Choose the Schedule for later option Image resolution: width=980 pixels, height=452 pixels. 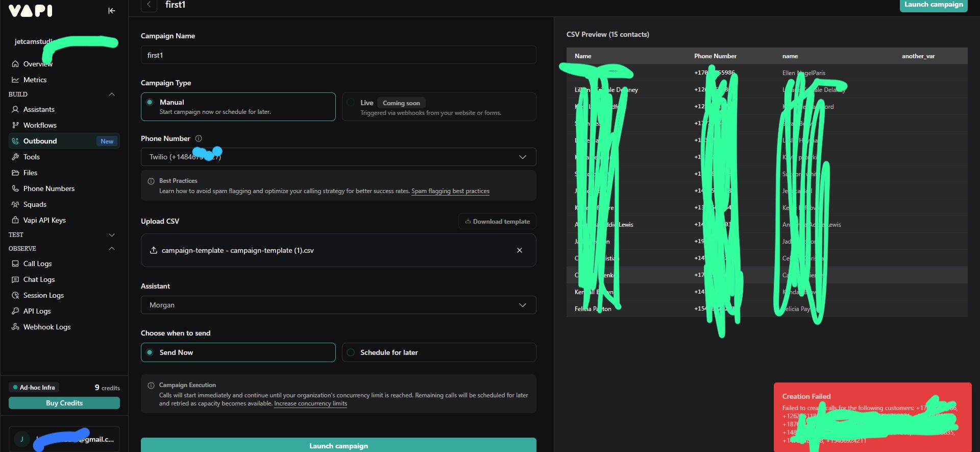439,352
